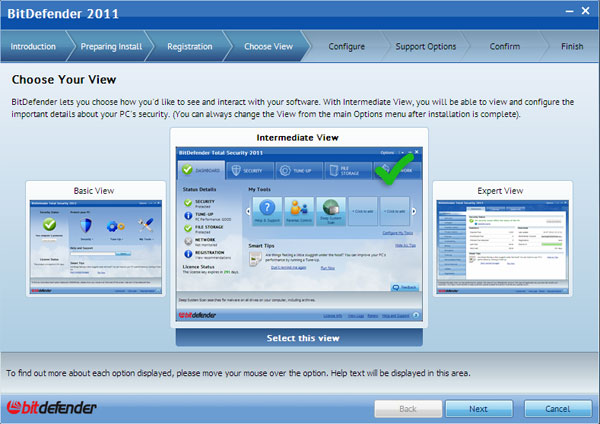Click the Security shield tab in preview
Image resolution: width=600 pixels, height=424 pixels.
250,170
